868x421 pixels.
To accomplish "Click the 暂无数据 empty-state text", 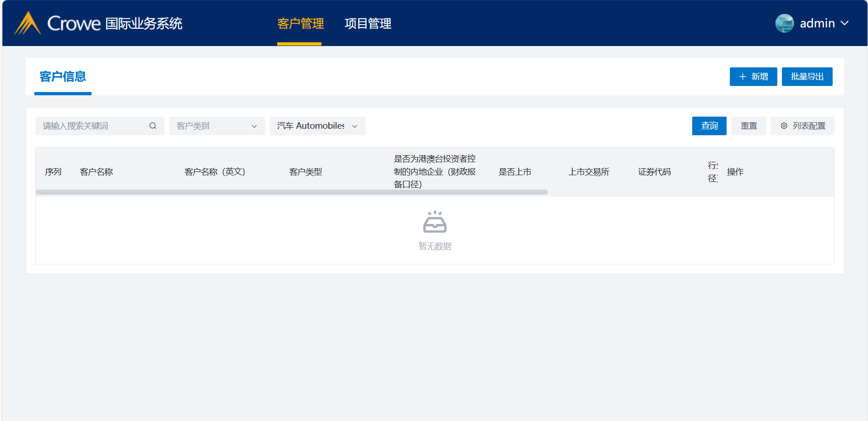I will tap(435, 246).
